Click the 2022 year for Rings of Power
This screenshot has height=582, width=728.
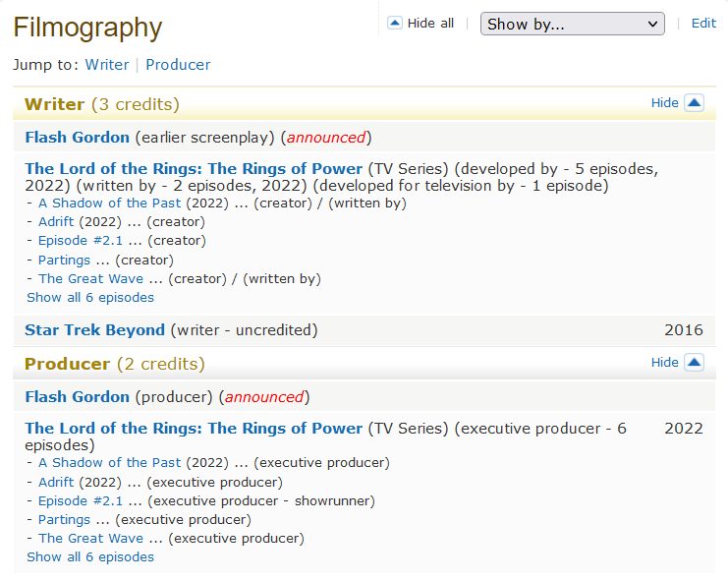pos(684,429)
